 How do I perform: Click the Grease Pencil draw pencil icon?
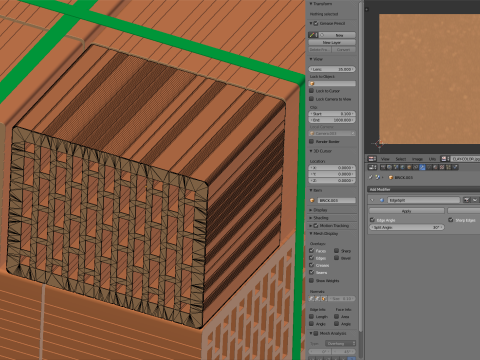[313, 35]
